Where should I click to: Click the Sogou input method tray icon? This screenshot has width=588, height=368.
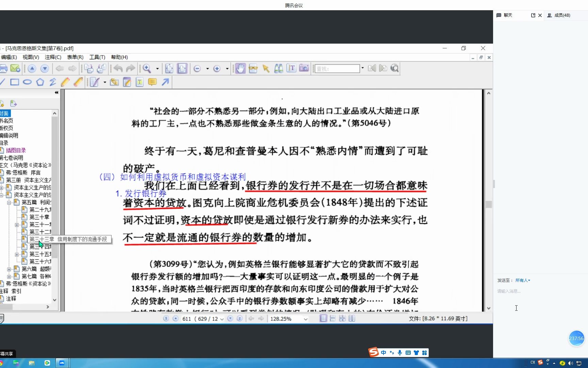tap(540, 363)
